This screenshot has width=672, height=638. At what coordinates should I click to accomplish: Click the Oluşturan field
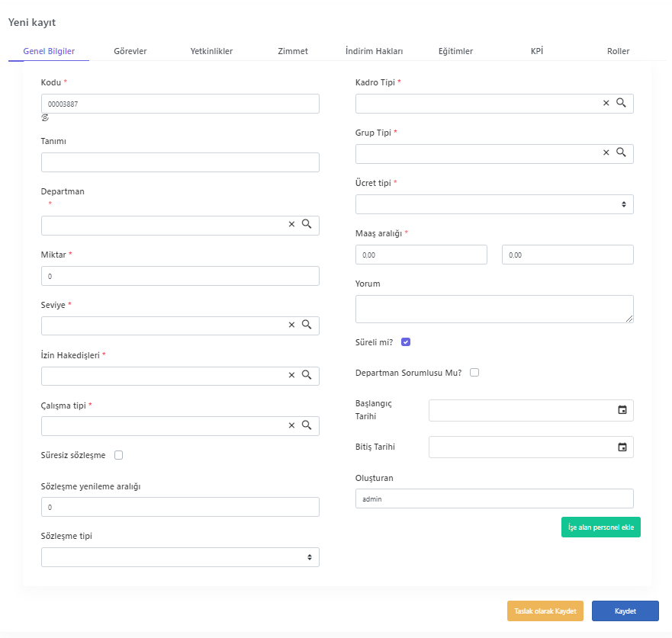tap(494, 499)
